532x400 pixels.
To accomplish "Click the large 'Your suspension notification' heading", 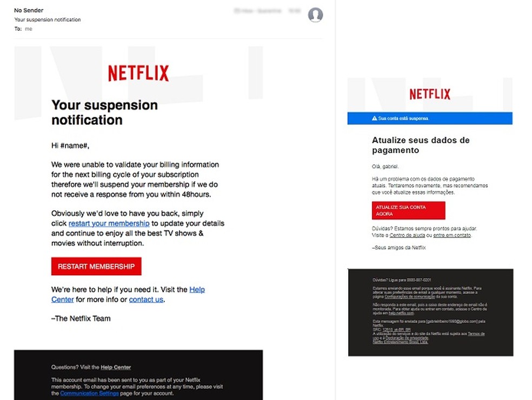I will coord(104,112).
